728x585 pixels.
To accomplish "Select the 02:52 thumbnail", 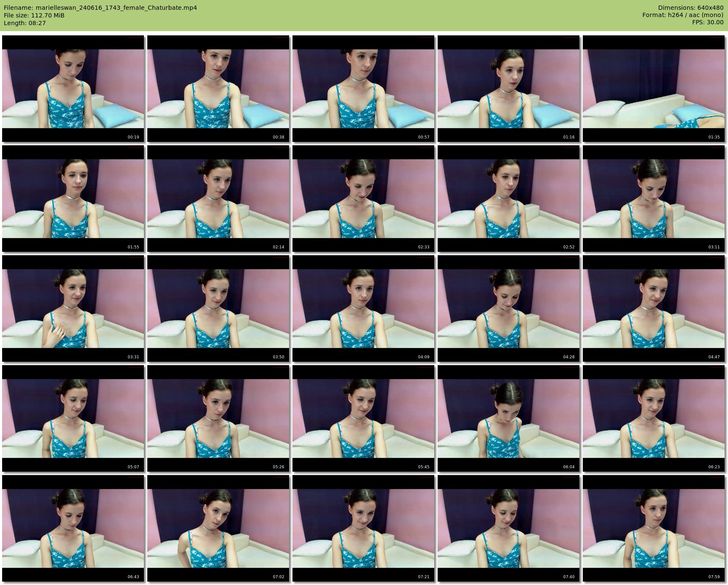I will click(509, 199).
